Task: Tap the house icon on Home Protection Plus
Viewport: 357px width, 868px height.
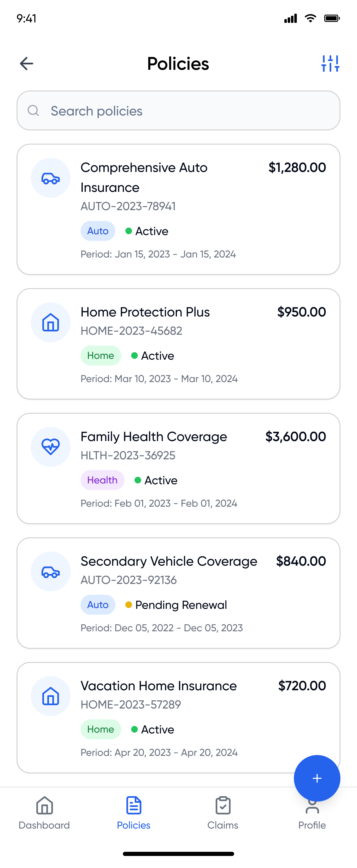Action: pos(50,322)
